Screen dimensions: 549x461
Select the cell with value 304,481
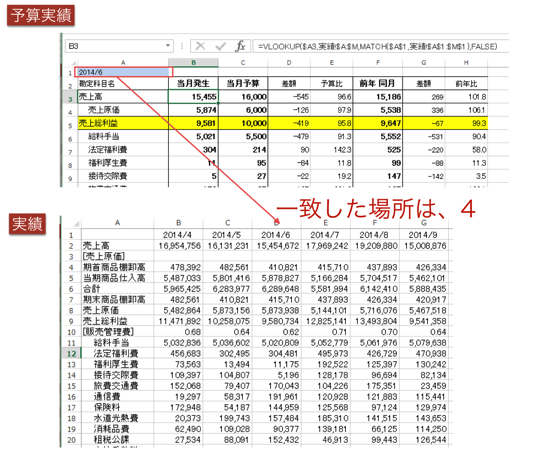(x=277, y=354)
